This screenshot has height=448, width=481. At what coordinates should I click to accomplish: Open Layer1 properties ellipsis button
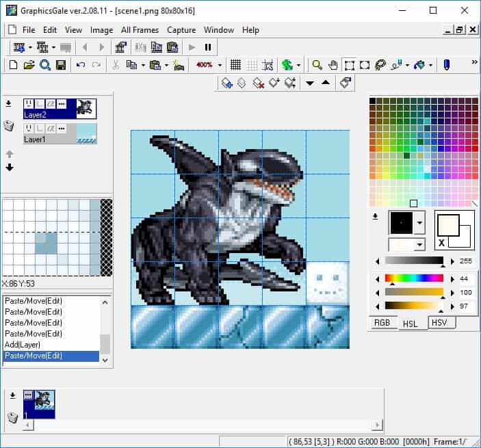[x=62, y=129]
